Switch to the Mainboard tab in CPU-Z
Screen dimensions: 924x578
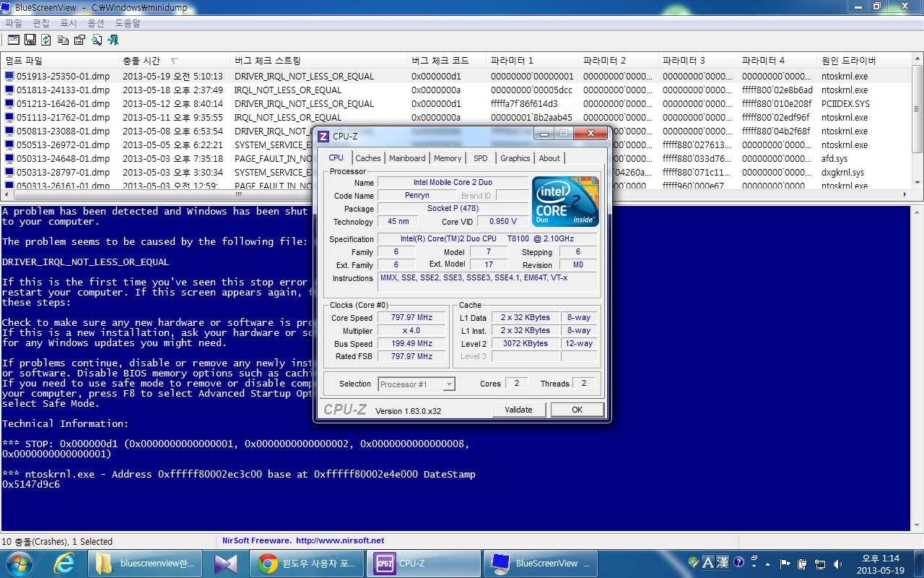click(x=407, y=158)
